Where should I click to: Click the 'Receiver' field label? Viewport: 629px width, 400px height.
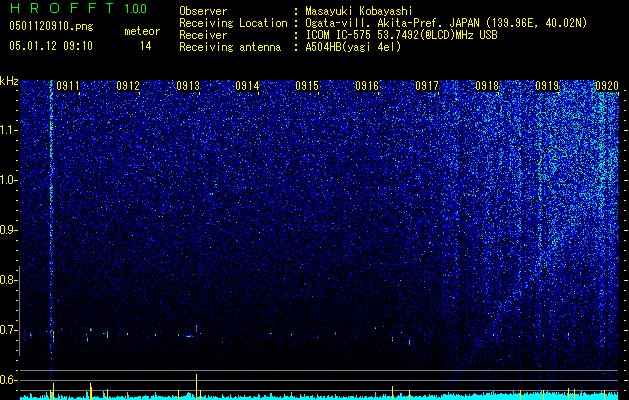pyautogui.click(x=203, y=35)
